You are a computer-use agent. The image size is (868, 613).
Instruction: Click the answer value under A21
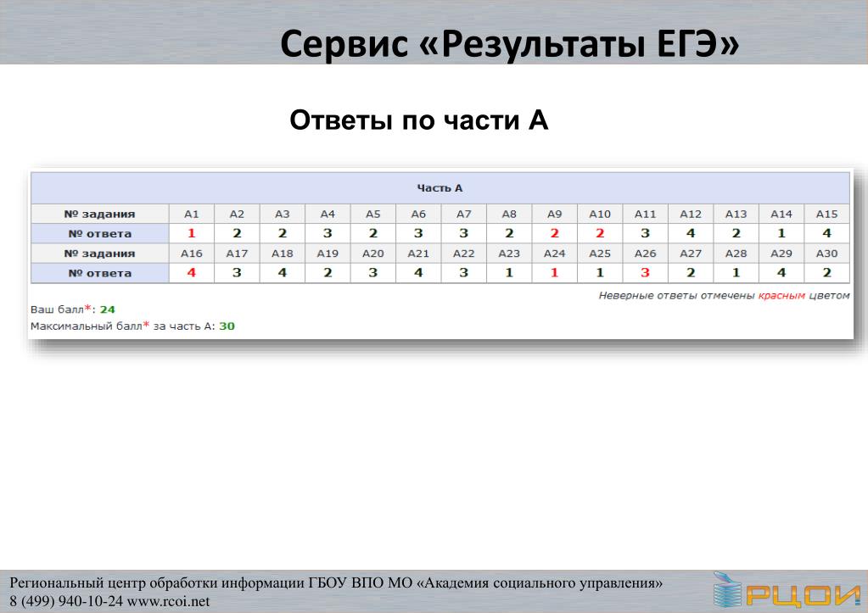(418, 273)
